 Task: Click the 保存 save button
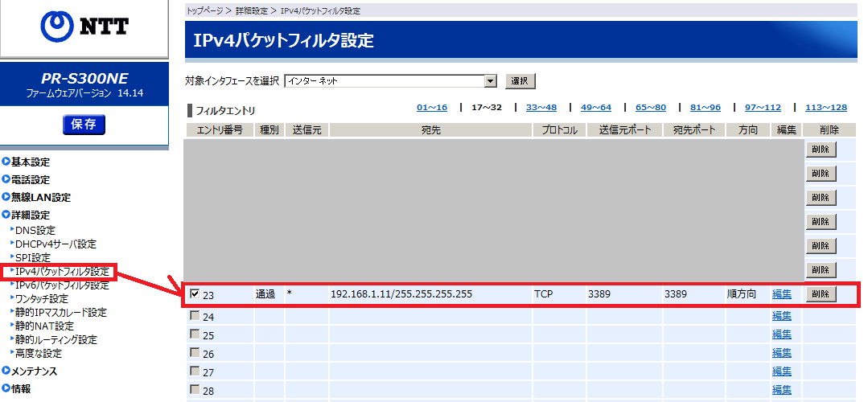pos(84,124)
